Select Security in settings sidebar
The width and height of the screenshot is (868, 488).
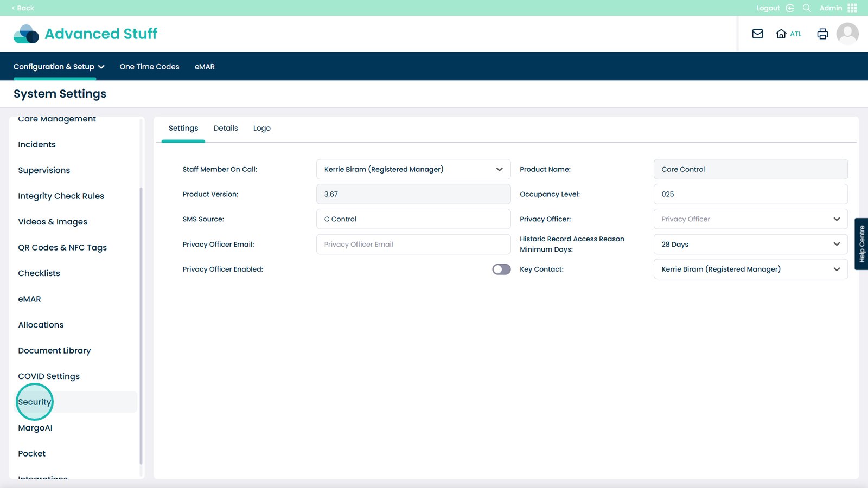(x=35, y=402)
